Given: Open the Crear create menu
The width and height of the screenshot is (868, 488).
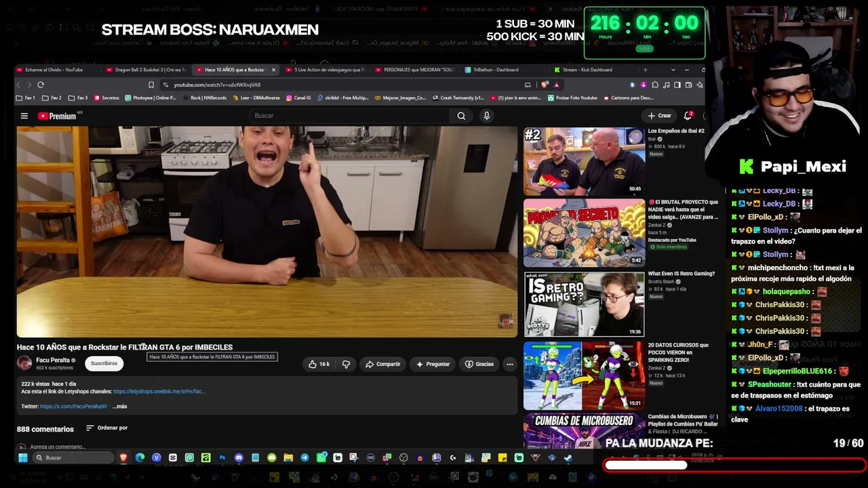Looking at the screenshot, I should point(659,115).
